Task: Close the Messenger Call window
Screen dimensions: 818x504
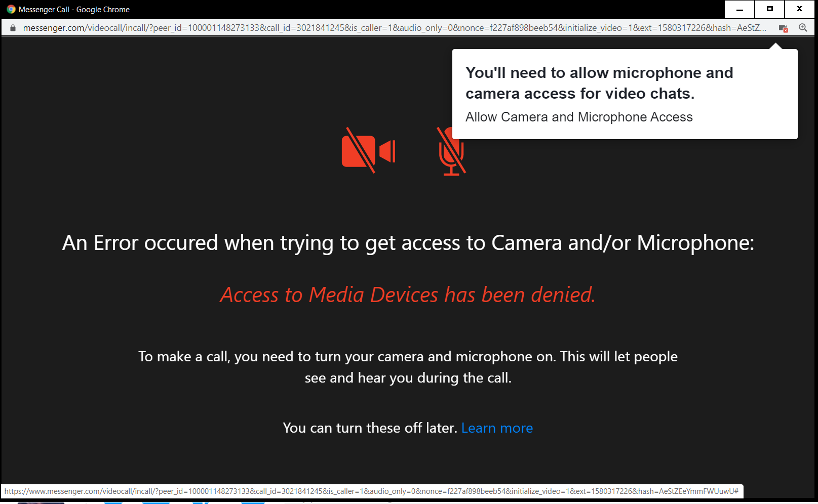Action: 800,9
